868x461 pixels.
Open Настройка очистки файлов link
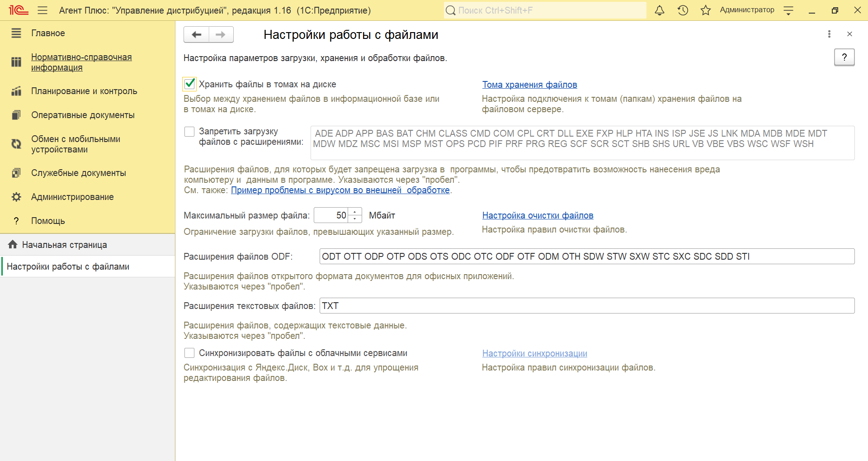click(538, 215)
